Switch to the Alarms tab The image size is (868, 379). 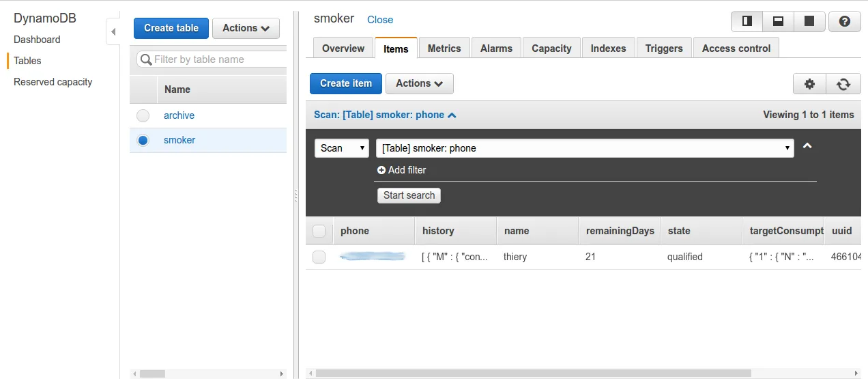click(496, 48)
